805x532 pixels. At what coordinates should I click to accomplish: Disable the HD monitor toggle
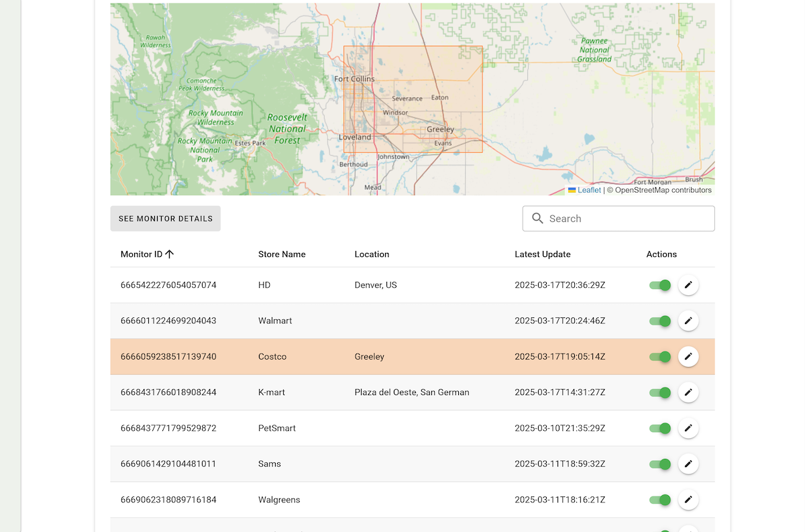tap(660, 285)
